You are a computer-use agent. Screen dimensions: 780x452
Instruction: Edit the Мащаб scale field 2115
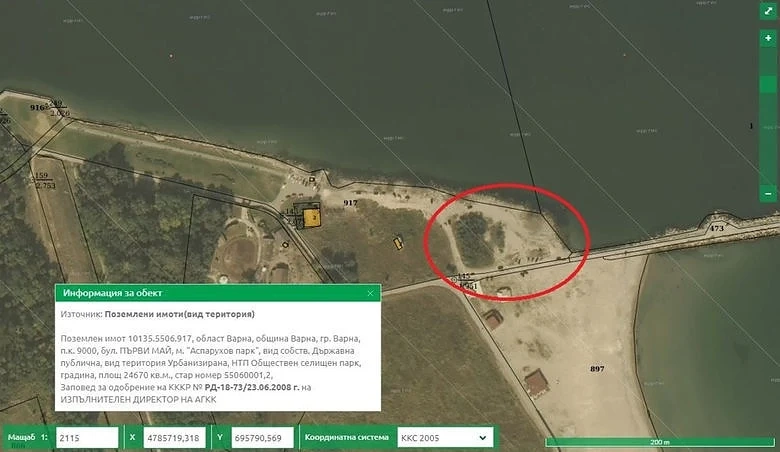tap(87, 438)
